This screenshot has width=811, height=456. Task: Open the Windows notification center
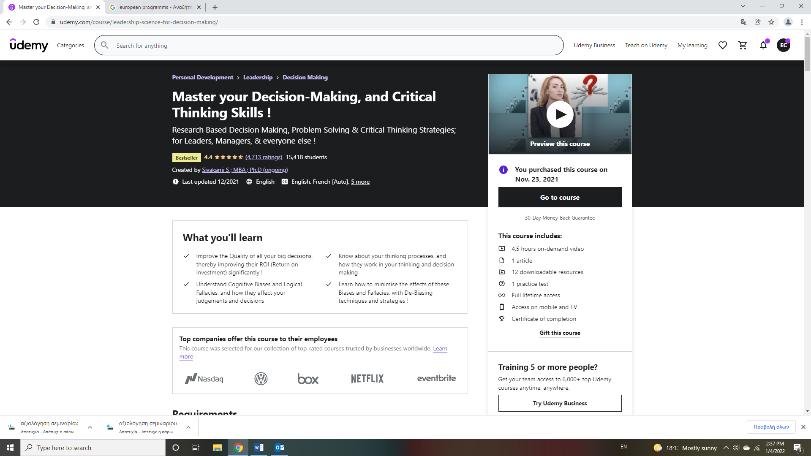797,448
